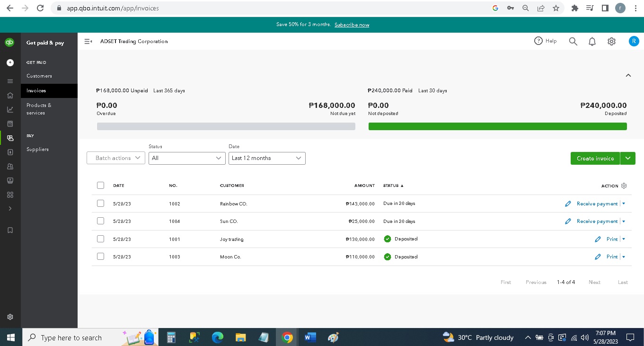Image resolution: width=644 pixels, height=346 pixels.
Task: Collapse the money bar with the chevron
Action: [628, 75]
